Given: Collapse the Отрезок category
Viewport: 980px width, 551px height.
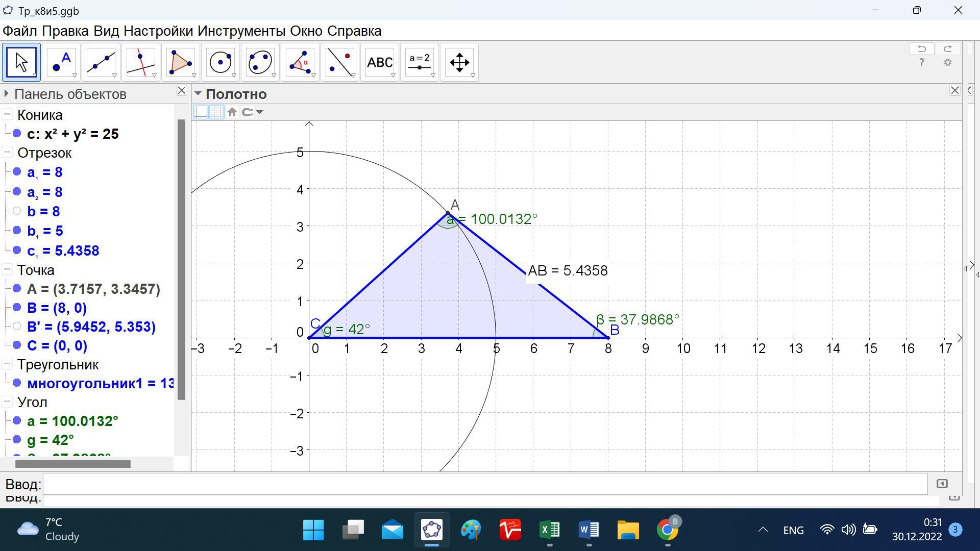Looking at the screenshot, I should 7,153.
